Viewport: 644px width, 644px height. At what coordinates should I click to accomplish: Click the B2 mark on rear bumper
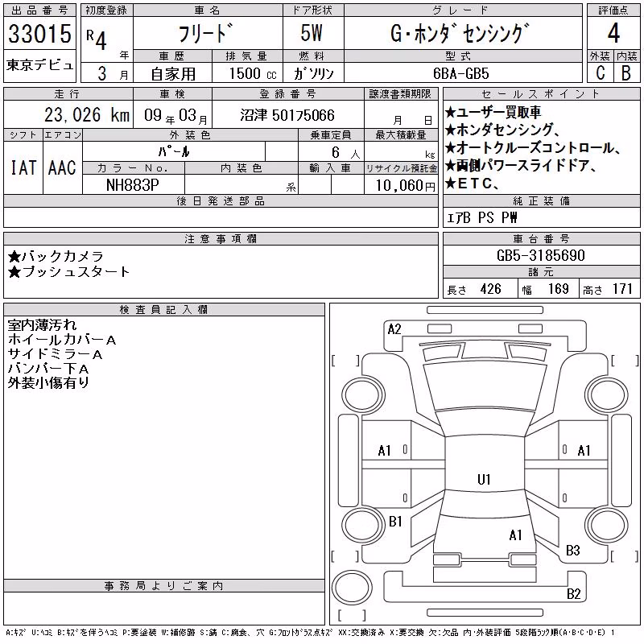click(574, 594)
